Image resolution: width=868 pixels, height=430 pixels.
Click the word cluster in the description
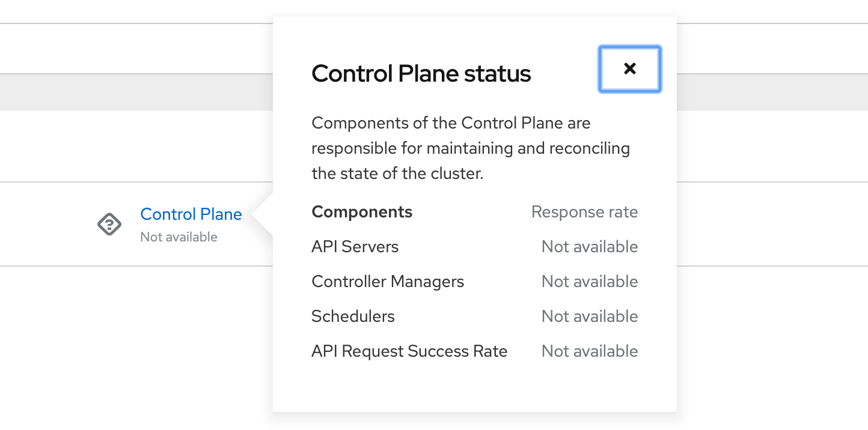tap(459, 174)
